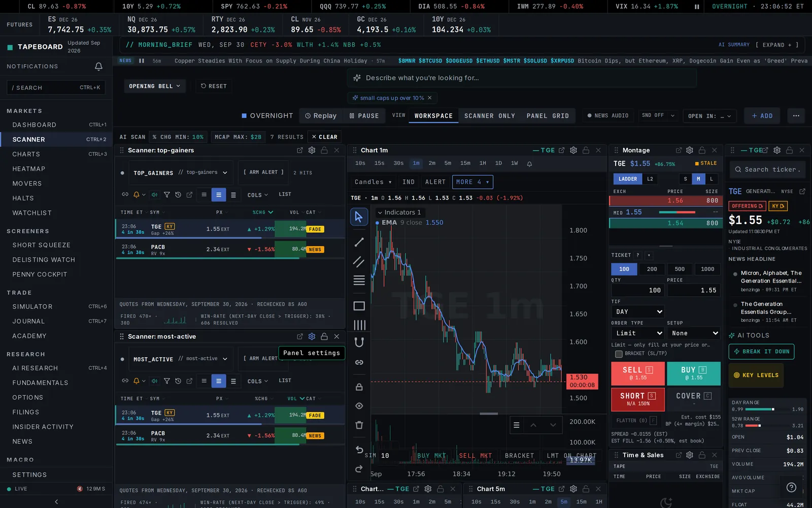
Task: Select the trend line drawing tool
Action: tap(359, 242)
